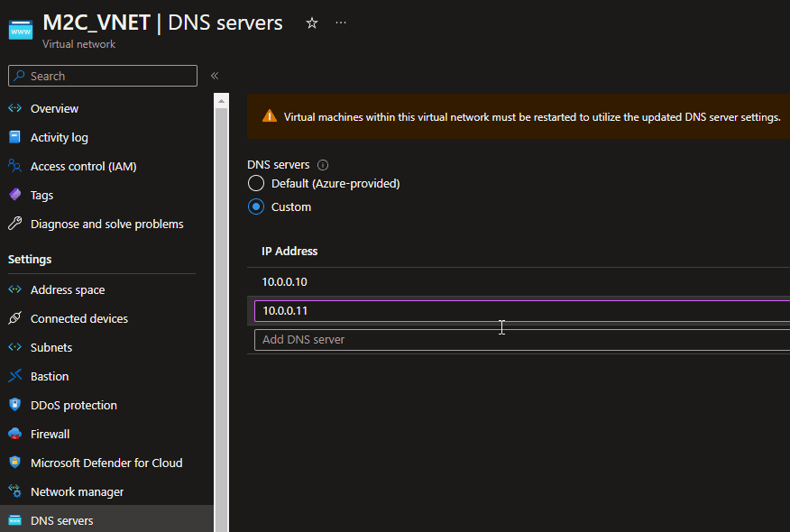Click the 10.0.0.10 DNS server entry
The height and width of the screenshot is (532, 790).
tap(285, 281)
